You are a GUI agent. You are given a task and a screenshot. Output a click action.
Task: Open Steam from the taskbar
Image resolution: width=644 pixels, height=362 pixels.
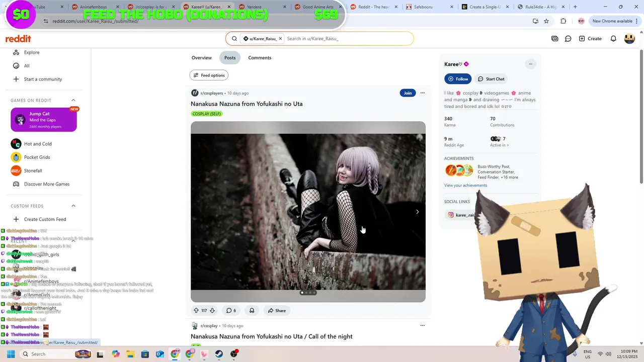219,354
